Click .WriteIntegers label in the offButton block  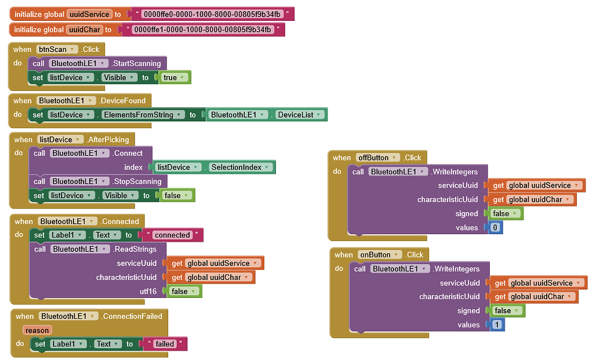tap(454, 172)
